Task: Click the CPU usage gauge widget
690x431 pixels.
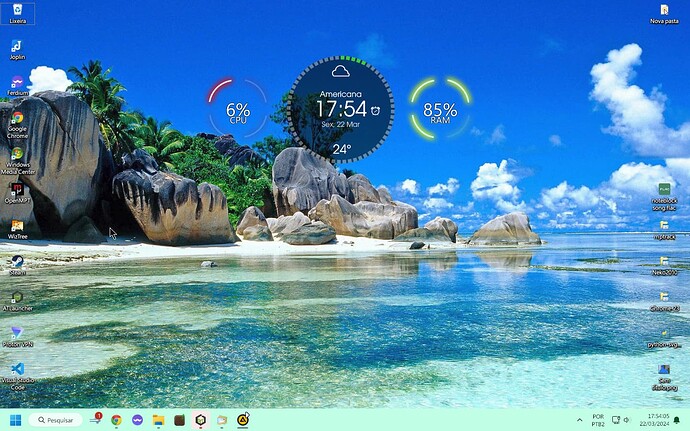Action: pyautogui.click(x=238, y=109)
